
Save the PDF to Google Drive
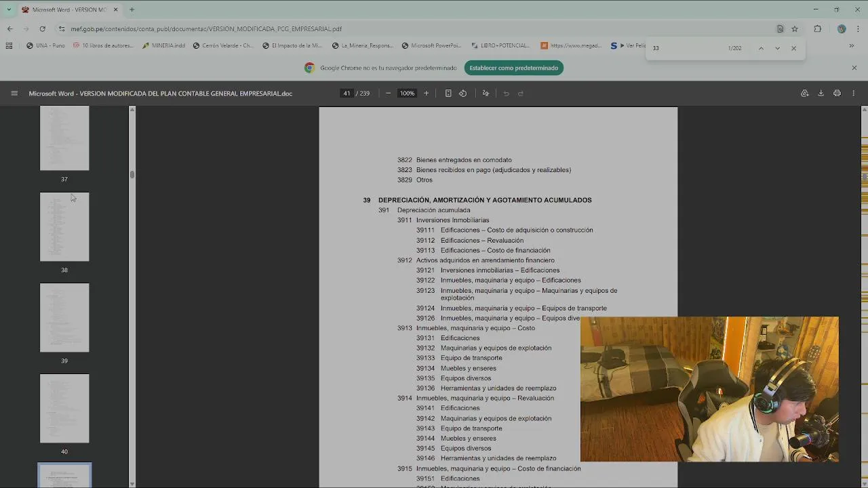(x=804, y=94)
